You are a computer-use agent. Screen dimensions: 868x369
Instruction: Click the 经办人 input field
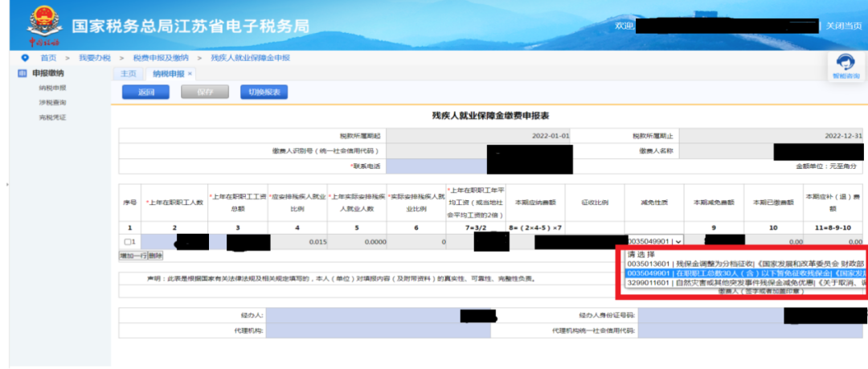(378, 315)
